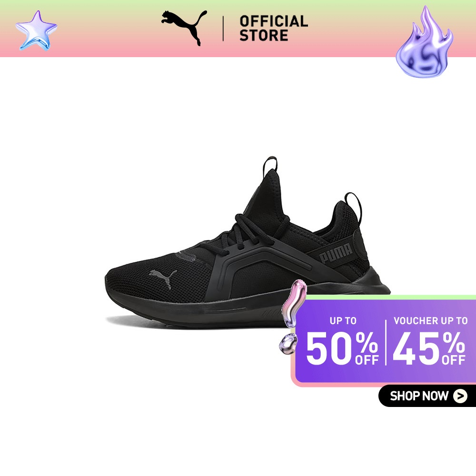The image size is (476, 476).
Task: Click the iridescent star icon
Action: pyautogui.click(x=36, y=30)
